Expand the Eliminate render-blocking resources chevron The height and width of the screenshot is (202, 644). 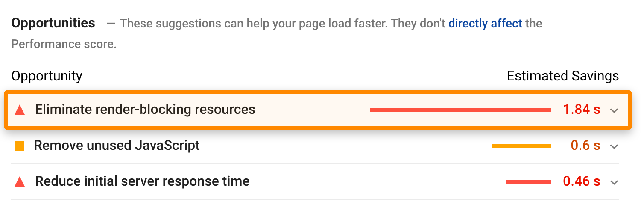tap(614, 110)
